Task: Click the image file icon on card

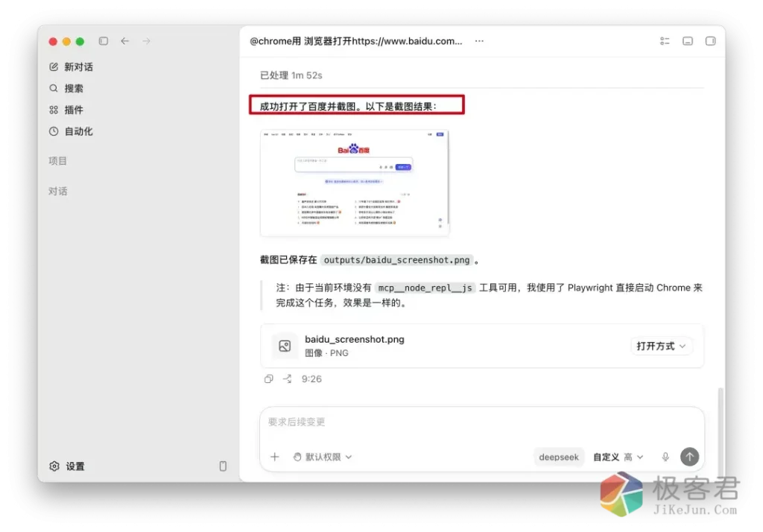Action: tap(285, 346)
